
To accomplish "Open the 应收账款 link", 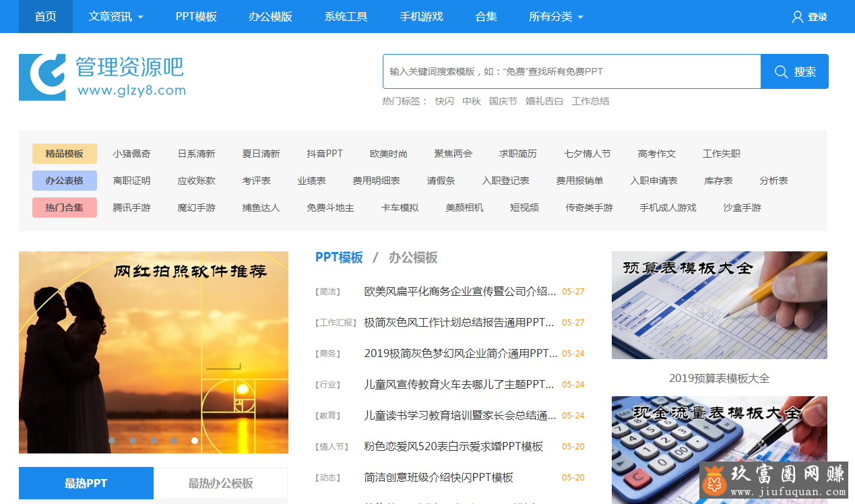I will (x=196, y=181).
